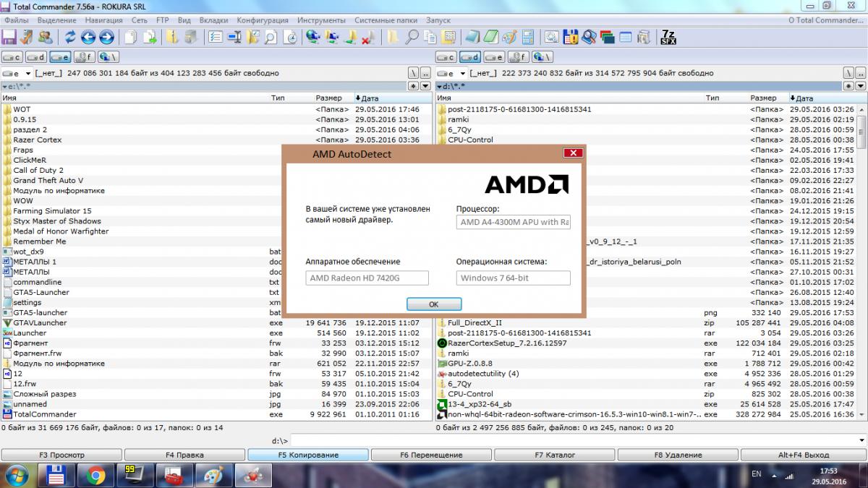Click the F5 Копирование button
Screen dimensions: 868x488
[x=308, y=455]
